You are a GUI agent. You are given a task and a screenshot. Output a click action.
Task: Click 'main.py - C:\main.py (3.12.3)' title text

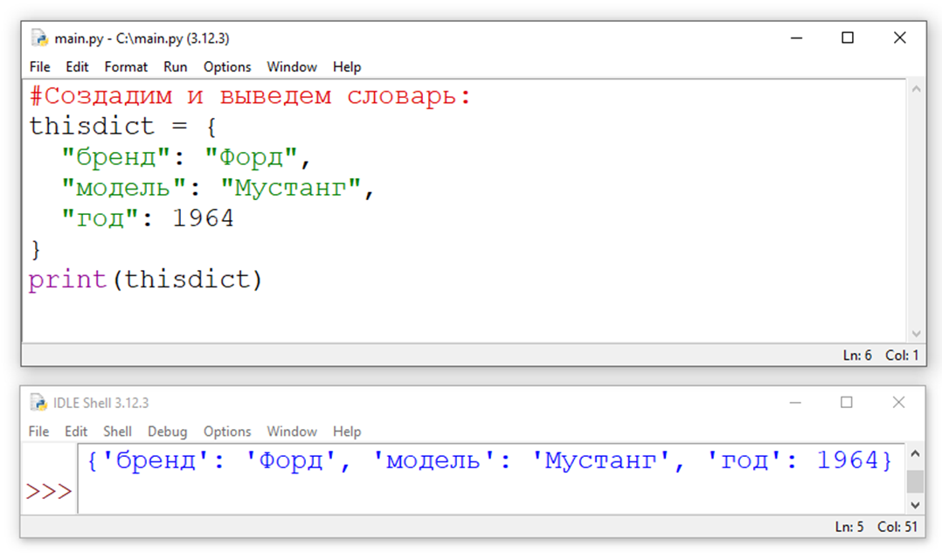point(142,38)
